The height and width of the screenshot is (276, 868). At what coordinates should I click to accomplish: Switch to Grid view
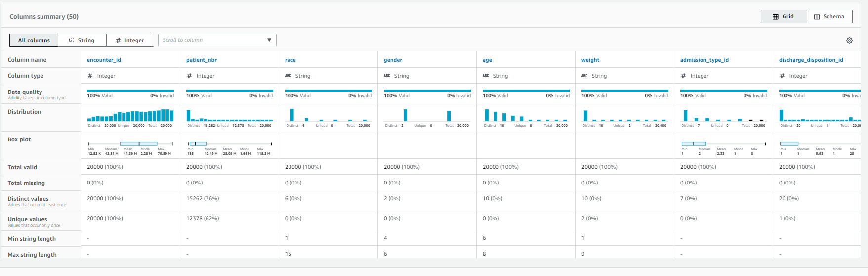784,17
